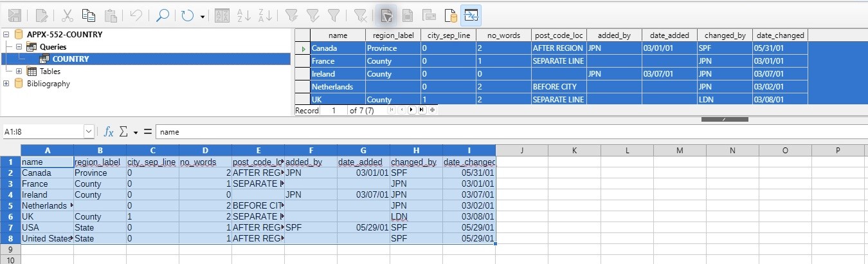Image resolution: width=868 pixels, height=264 pixels.
Task: Go to the next record navigation button
Action: tap(411, 110)
